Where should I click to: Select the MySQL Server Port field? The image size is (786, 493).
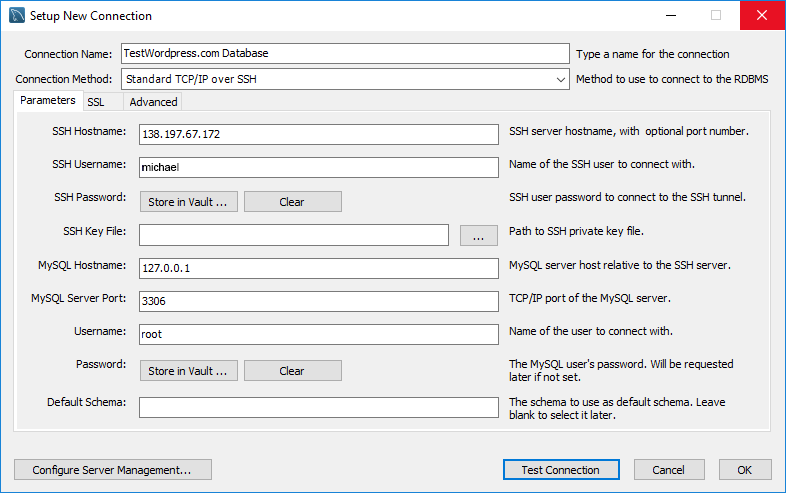319,301
